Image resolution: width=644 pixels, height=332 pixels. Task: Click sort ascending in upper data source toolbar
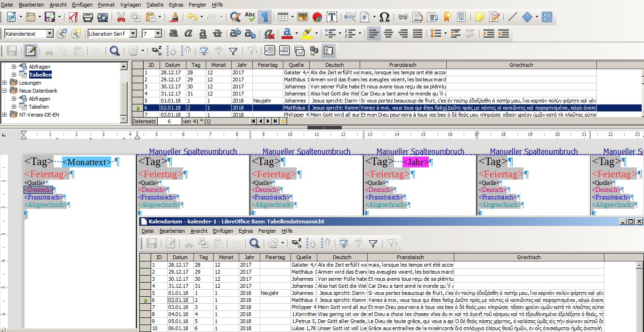(x=172, y=50)
